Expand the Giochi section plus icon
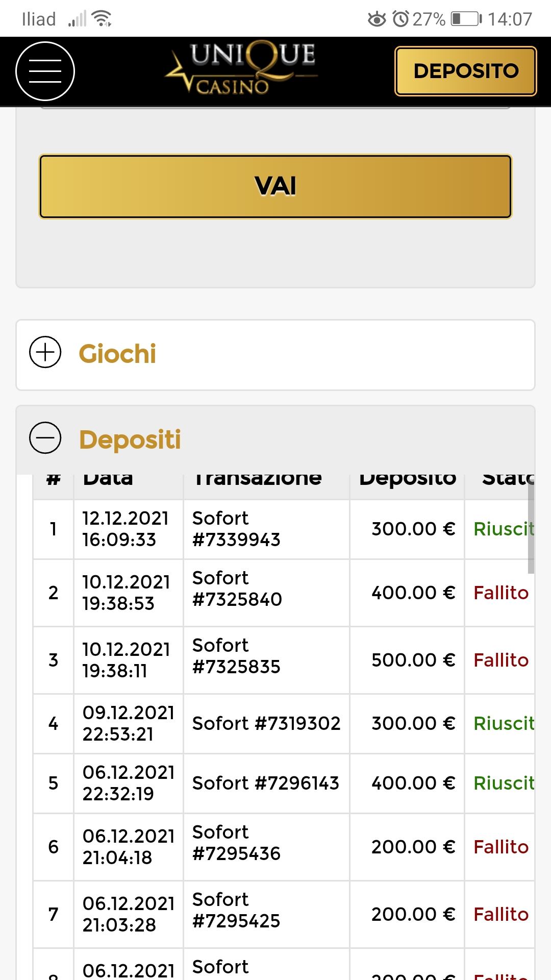Screen dimensions: 551x980 tap(45, 353)
